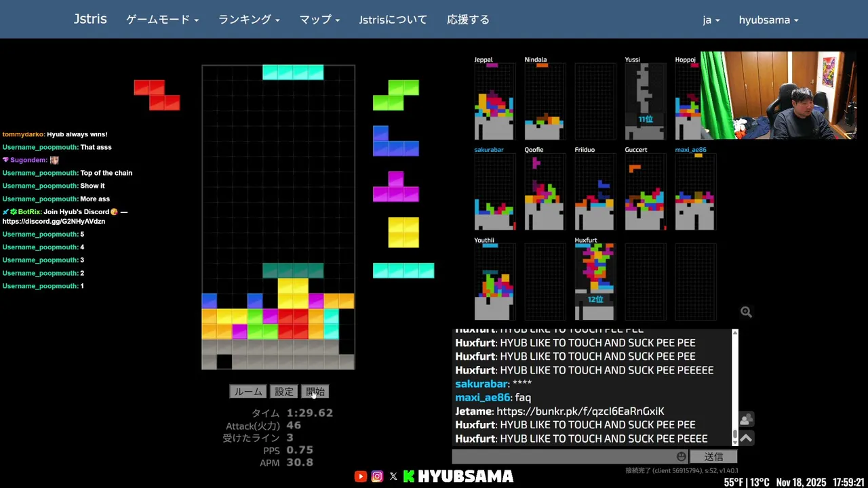The image size is (868, 488).
Task: Click the green Kick icon in overlay
Action: (409, 476)
